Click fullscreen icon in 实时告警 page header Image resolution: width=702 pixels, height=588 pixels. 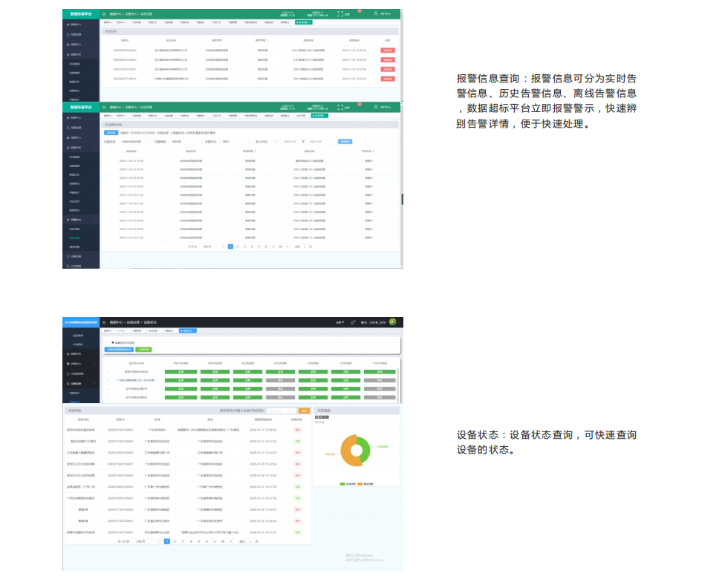click(x=340, y=14)
